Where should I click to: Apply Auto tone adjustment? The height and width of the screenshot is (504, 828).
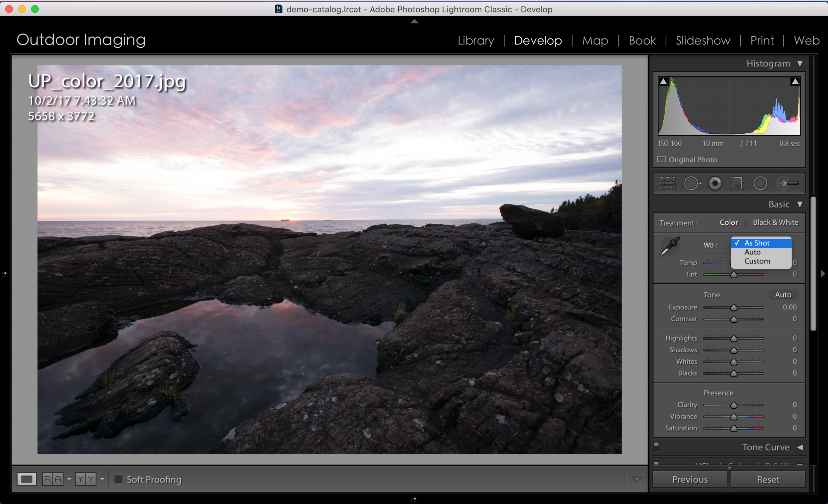point(783,295)
